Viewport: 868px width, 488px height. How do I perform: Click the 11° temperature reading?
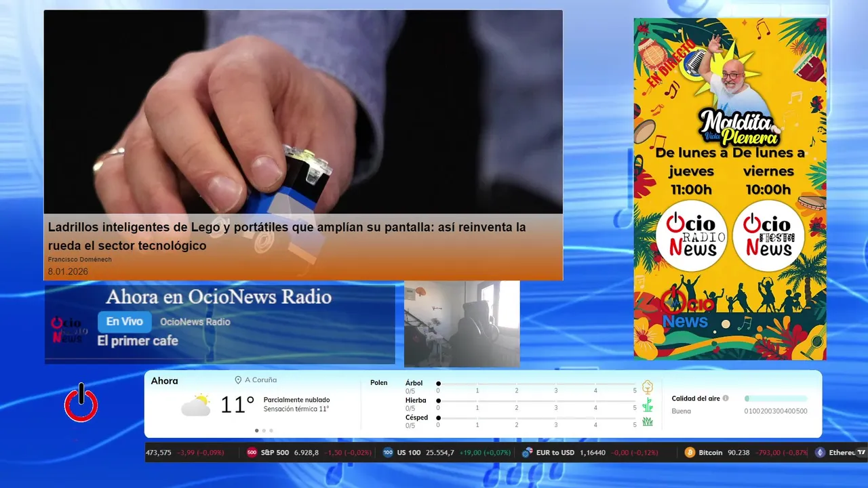coord(237,405)
